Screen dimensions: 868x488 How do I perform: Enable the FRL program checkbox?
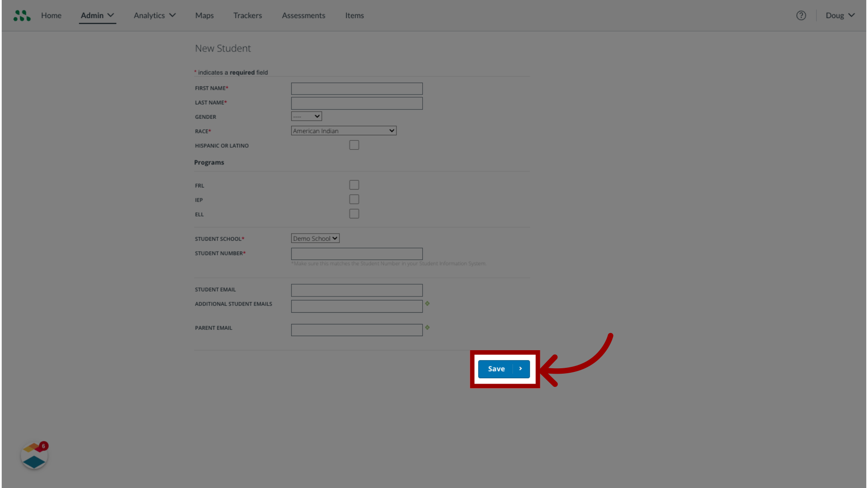tap(354, 185)
